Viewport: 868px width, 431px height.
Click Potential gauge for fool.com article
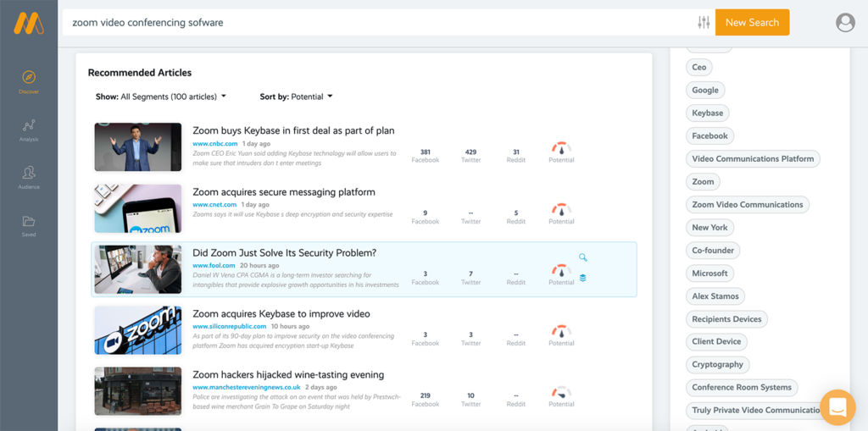(x=561, y=270)
